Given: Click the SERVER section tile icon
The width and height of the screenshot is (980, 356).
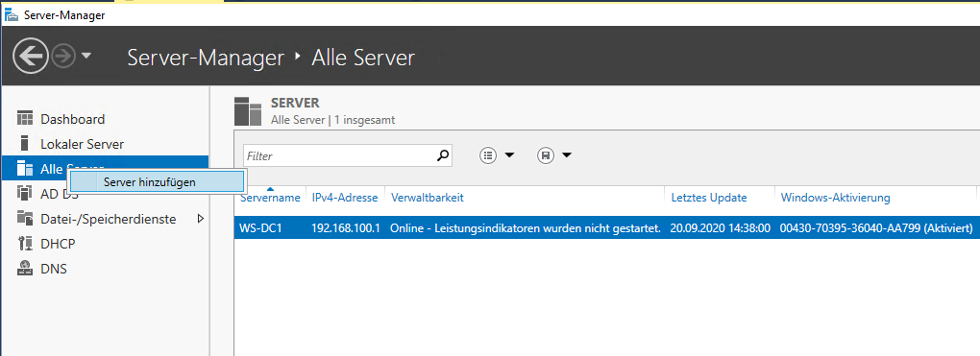Looking at the screenshot, I should click(248, 111).
